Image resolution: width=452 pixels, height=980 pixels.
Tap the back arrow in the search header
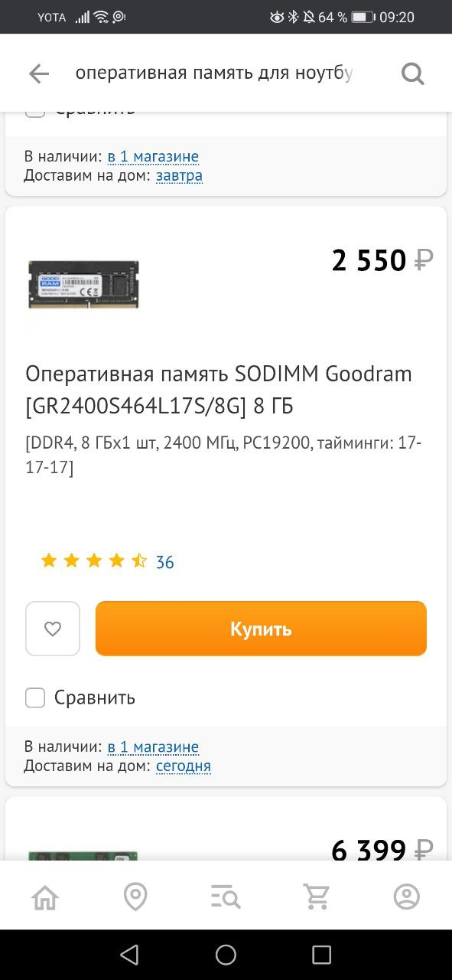click(38, 73)
